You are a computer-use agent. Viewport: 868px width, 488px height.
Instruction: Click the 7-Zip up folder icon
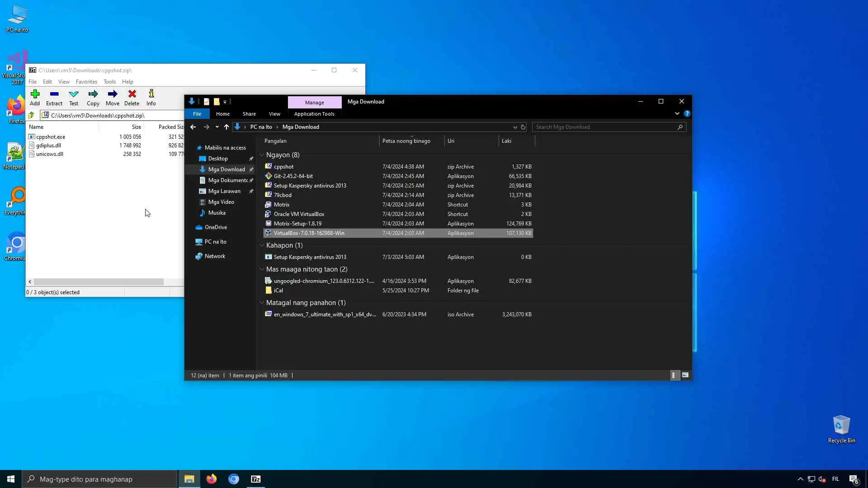pos(31,115)
